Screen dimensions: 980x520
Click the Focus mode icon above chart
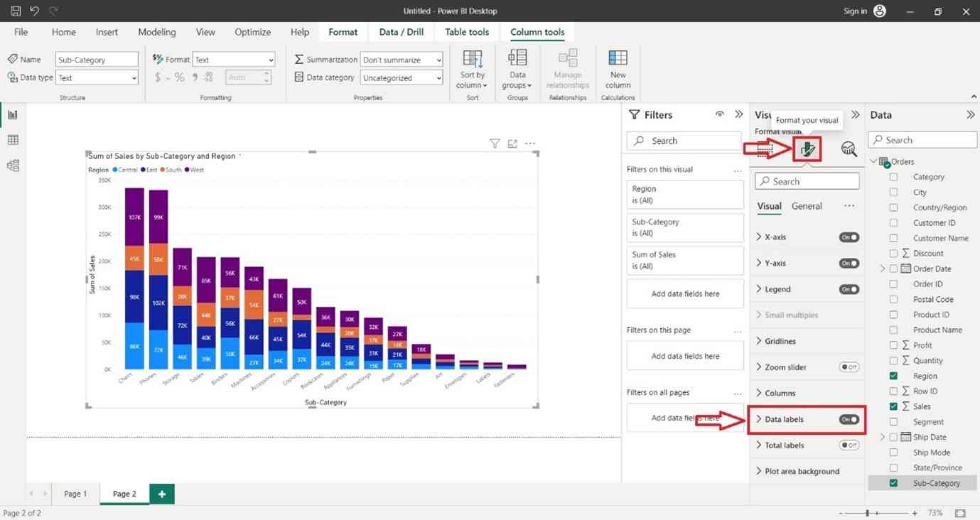pyautogui.click(x=512, y=144)
